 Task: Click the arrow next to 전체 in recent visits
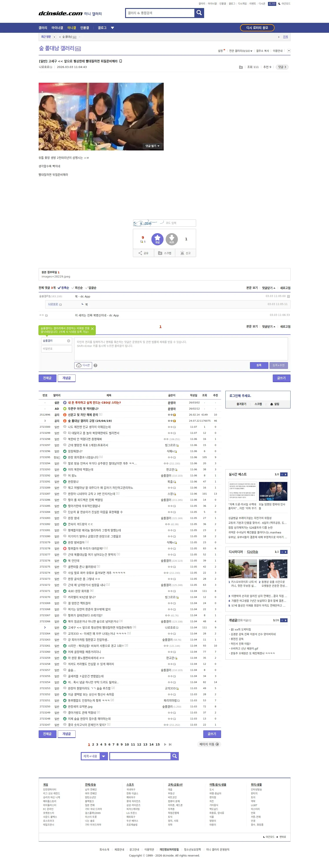point(279,37)
